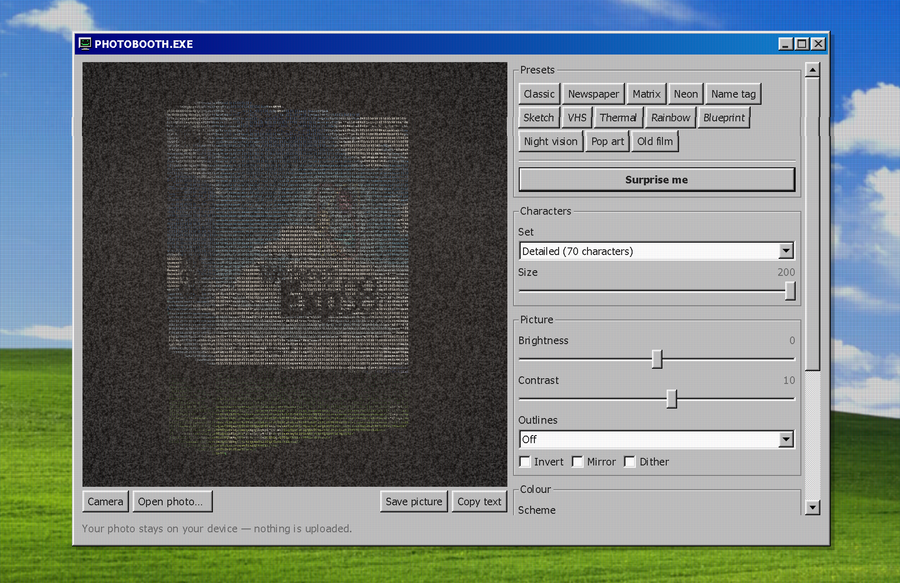Apply the VHS preset
The height and width of the screenshot is (583, 900).
click(x=577, y=118)
